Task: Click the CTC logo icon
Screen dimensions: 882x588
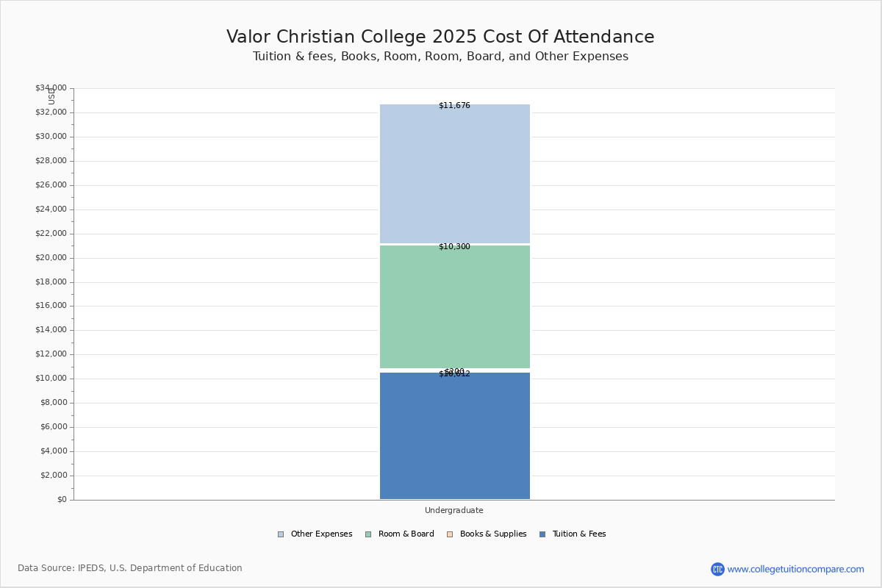Action: coord(717,569)
